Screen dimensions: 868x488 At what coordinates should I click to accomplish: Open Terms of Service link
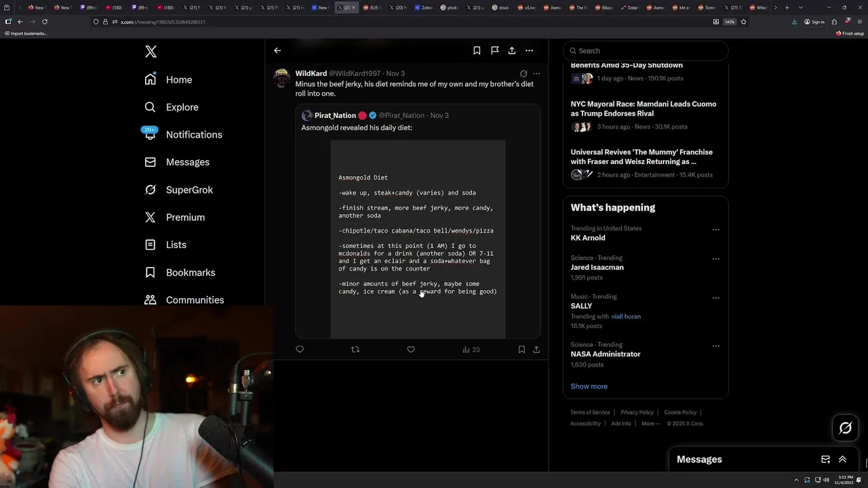tap(590, 412)
